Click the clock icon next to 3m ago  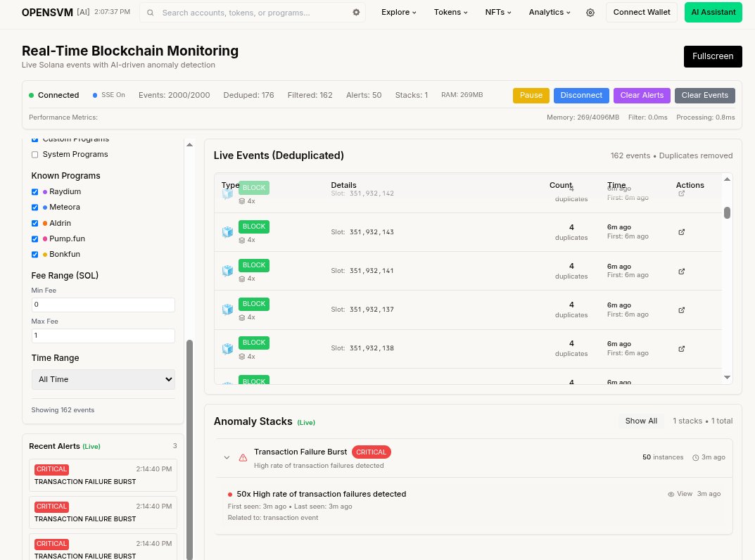pos(695,457)
